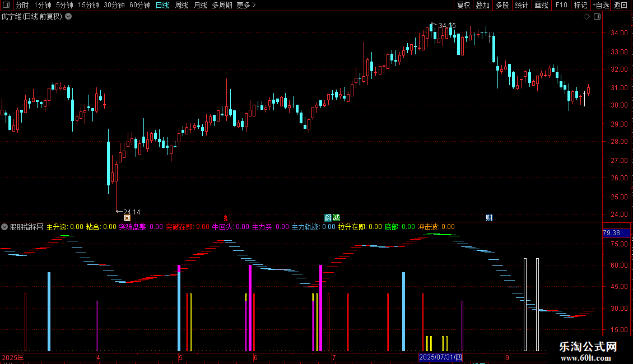Click the 34.65 high price label
The height and width of the screenshot is (364, 633).
447,25
